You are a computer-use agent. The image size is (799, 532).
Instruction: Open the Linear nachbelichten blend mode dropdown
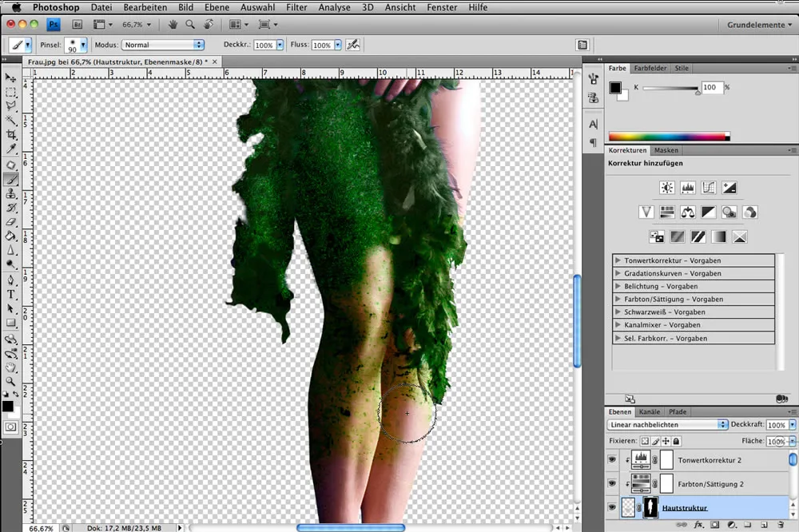tap(667, 424)
